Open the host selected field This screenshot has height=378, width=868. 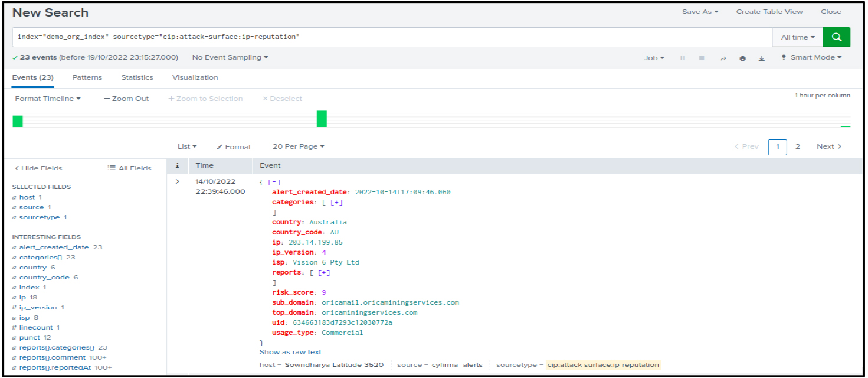27,197
